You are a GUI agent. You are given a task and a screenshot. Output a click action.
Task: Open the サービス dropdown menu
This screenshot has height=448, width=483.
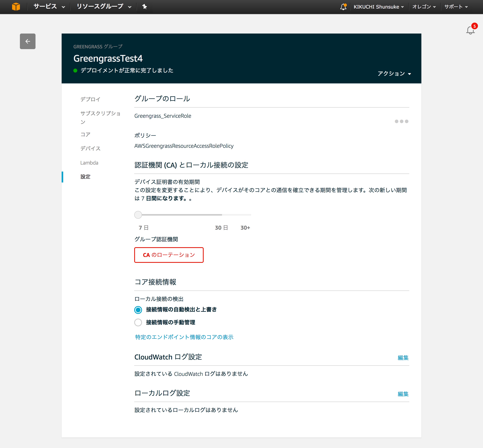coord(49,7)
